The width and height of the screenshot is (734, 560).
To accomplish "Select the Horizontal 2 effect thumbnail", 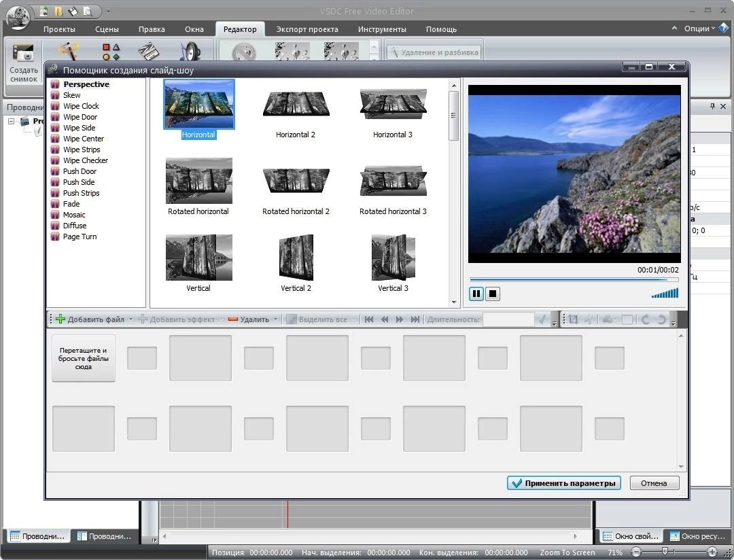I will pos(296,105).
